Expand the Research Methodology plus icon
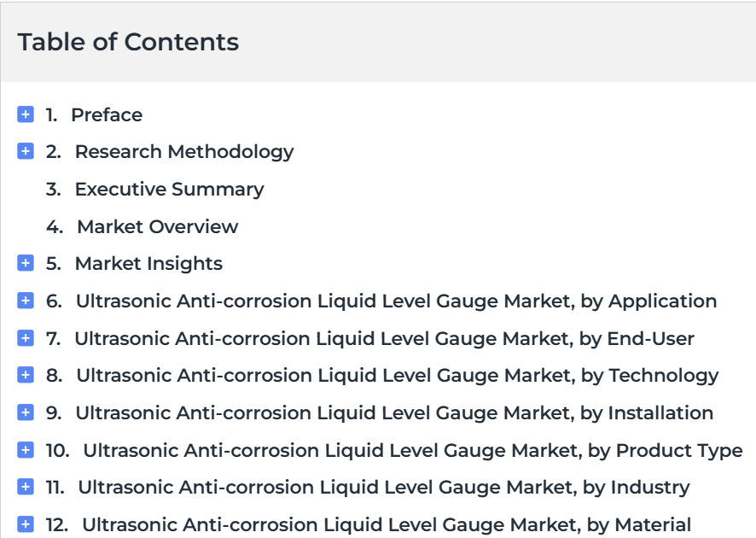Viewport: 756px width, 538px height. coord(26,151)
